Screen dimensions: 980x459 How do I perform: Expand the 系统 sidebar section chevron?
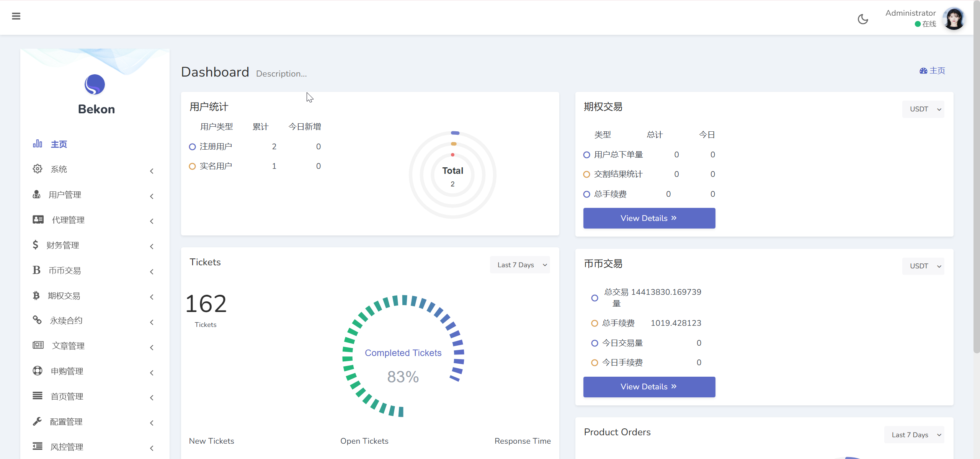152,171
